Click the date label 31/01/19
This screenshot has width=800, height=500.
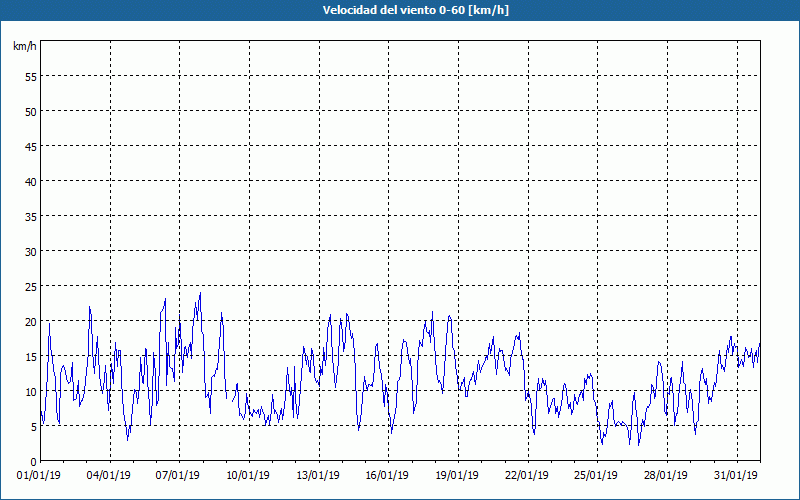735,476
